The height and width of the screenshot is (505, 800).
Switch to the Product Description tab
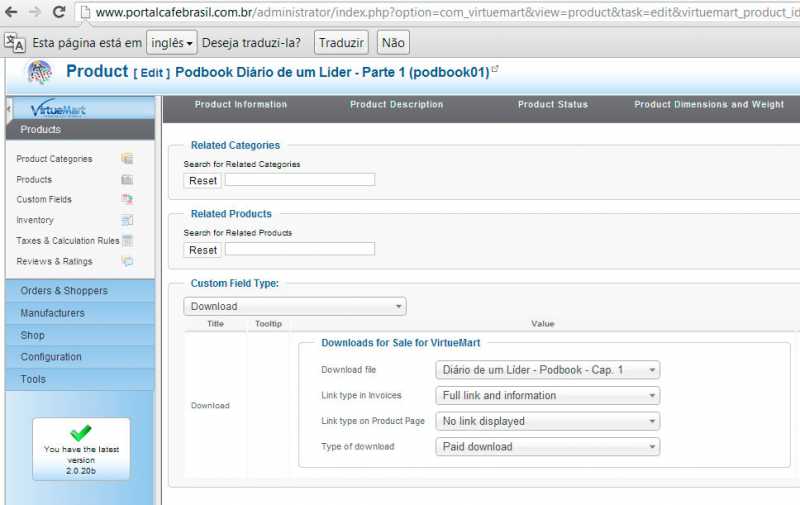pos(396,105)
